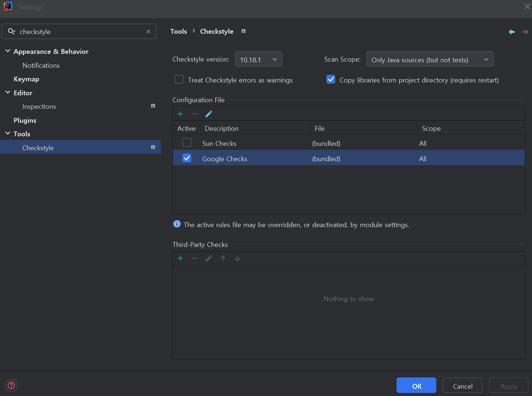The height and width of the screenshot is (396, 532).
Task: Focus the settings search input field
Action: tap(79, 32)
